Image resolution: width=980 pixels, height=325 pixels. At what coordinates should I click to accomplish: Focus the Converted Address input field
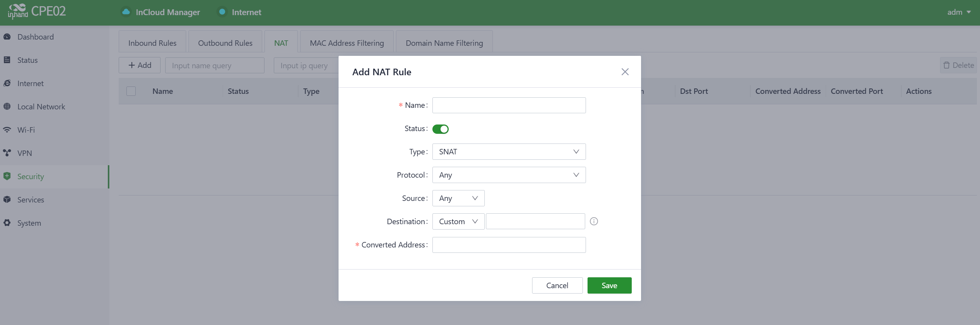click(508, 245)
